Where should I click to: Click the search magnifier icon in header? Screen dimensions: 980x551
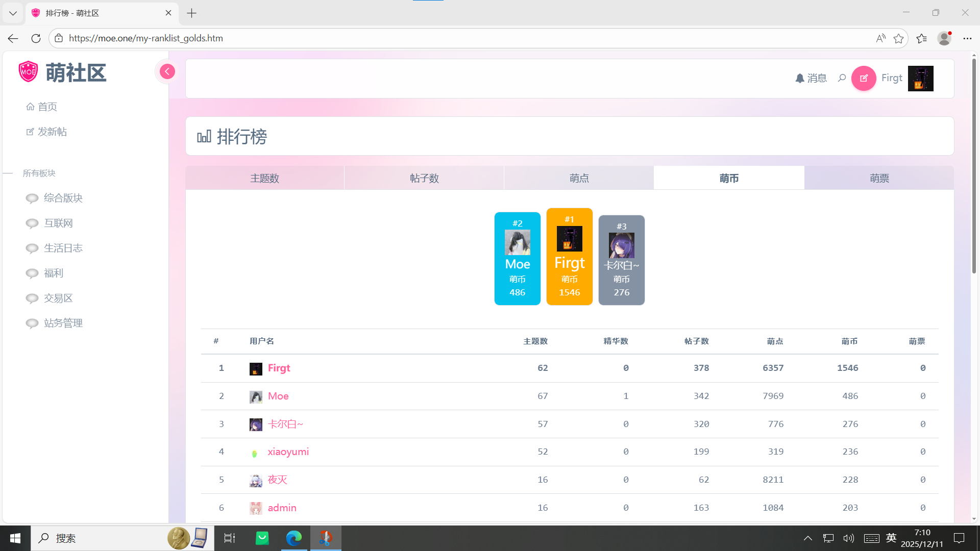coord(842,78)
